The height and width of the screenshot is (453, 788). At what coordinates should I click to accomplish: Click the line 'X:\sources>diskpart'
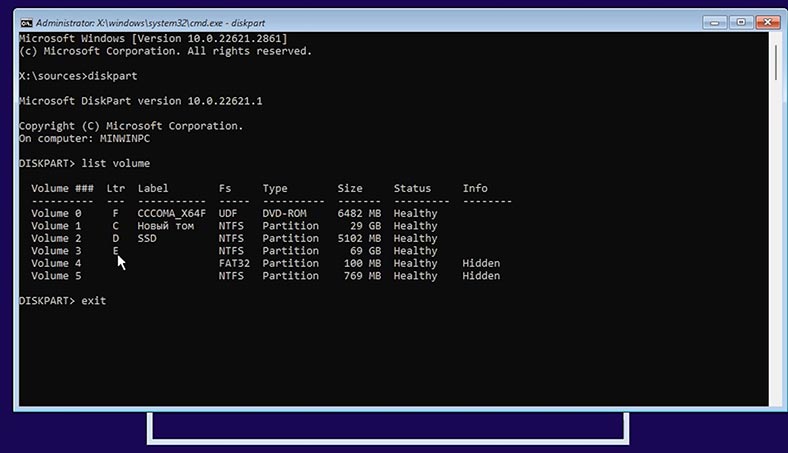[x=78, y=76]
